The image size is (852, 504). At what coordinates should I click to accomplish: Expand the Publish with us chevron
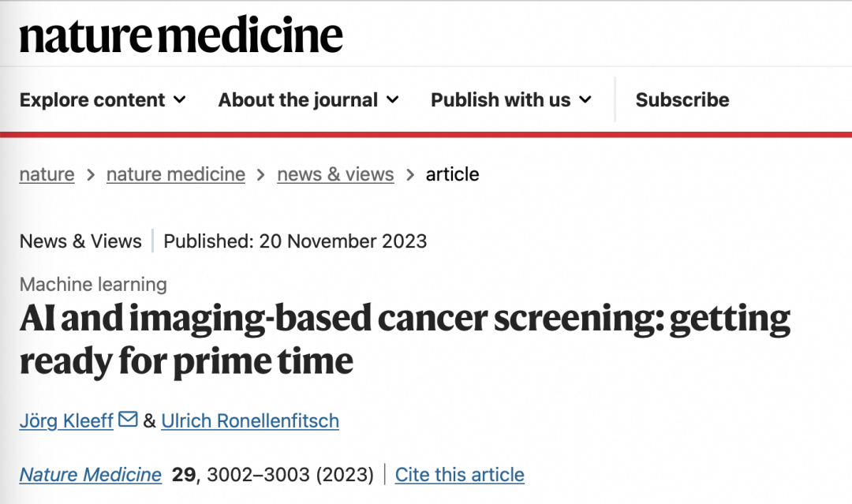[x=585, y=100]
